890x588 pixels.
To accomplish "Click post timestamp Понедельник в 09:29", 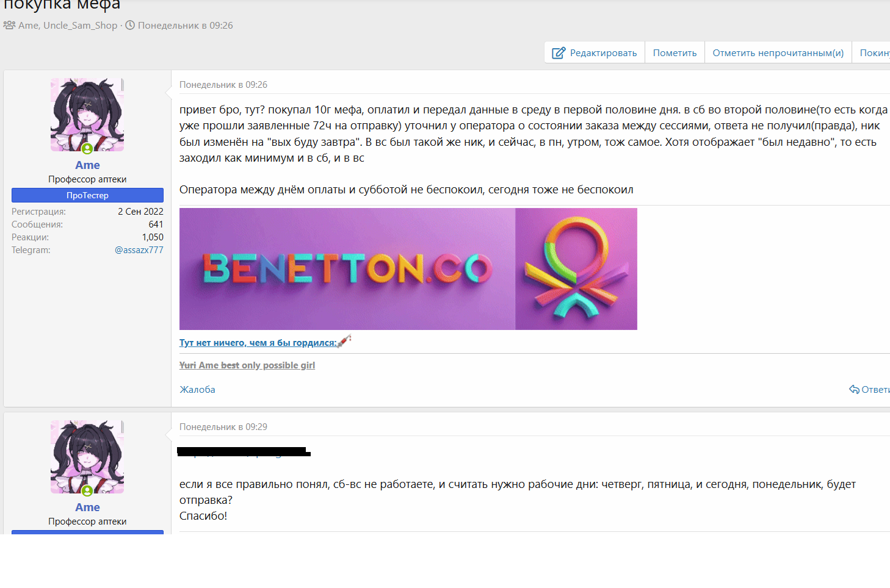I will (223, 427).
